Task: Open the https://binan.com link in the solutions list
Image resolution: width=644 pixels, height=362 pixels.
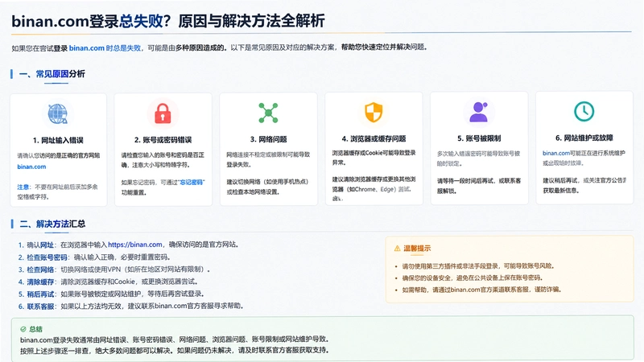Action: click(x=135, y=245)
